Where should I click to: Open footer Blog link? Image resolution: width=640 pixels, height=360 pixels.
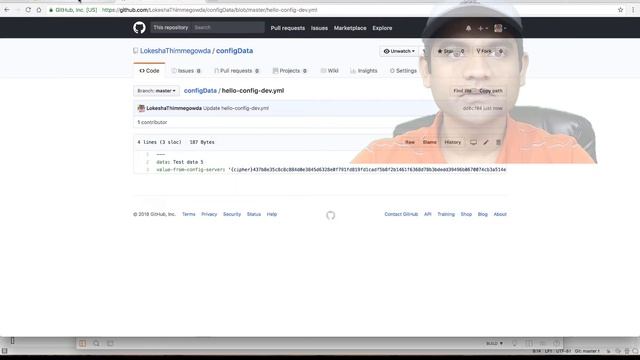tap(482, 214)
